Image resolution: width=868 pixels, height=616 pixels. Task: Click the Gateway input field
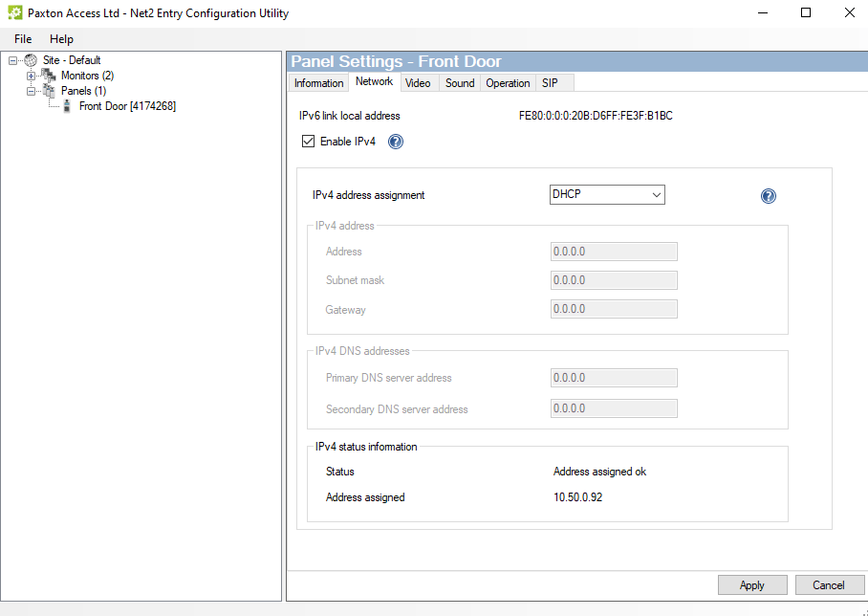(614, 309)
